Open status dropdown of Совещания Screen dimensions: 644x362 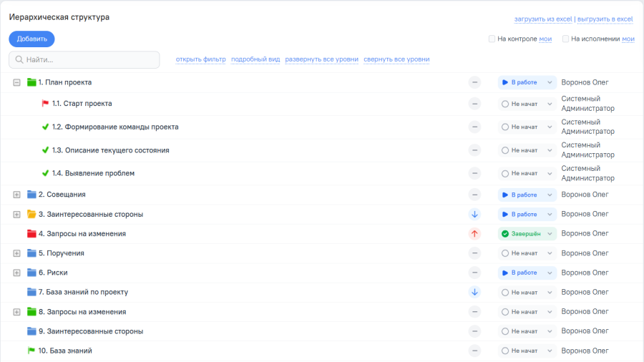(527, 195)
